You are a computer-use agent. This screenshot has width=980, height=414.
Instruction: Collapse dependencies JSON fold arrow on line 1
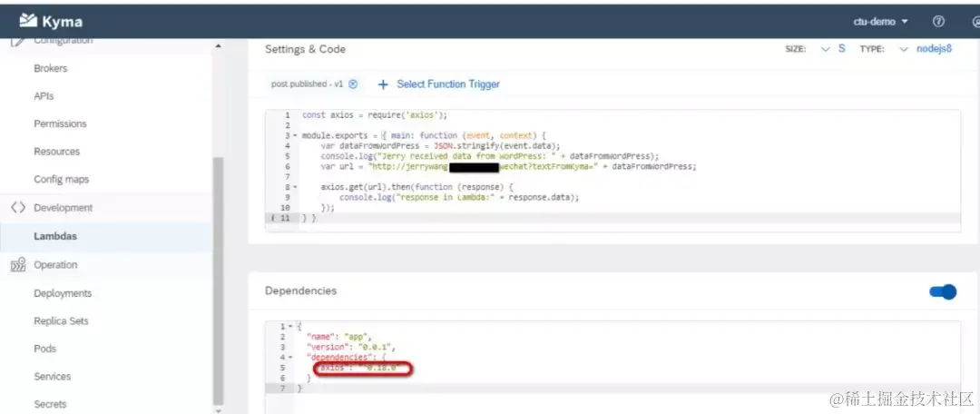291,327
